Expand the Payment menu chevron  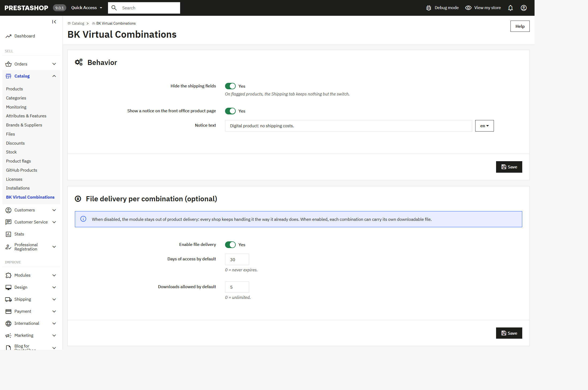[54, 311]
